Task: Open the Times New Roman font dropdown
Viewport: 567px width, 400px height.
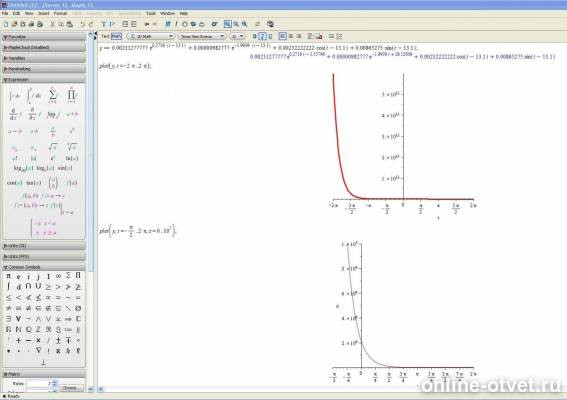Action: [202, 36]
